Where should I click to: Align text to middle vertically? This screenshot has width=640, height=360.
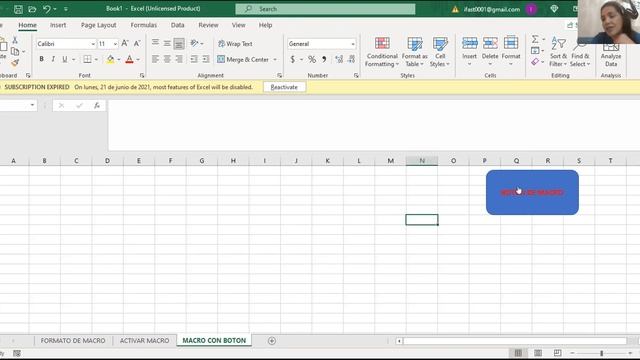point(167,43)
